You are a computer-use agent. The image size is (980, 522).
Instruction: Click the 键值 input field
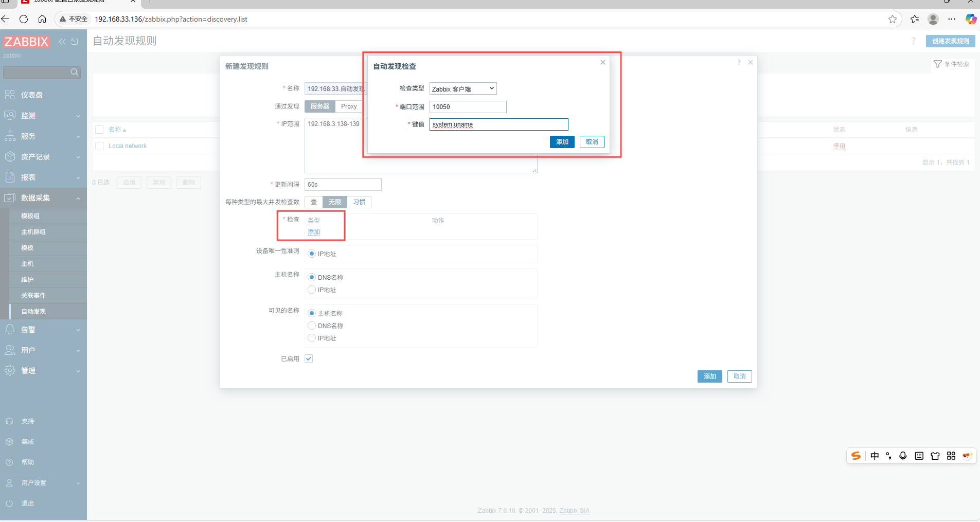tap(499, 124)
